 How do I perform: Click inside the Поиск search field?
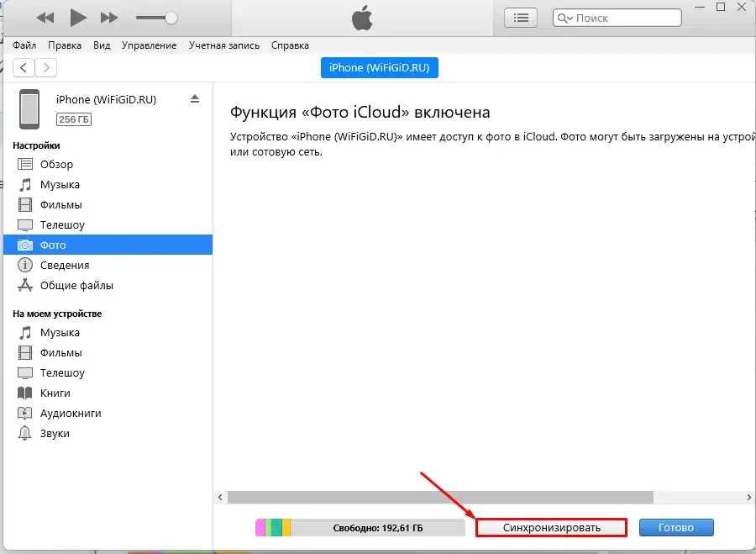tap(622, 17)
